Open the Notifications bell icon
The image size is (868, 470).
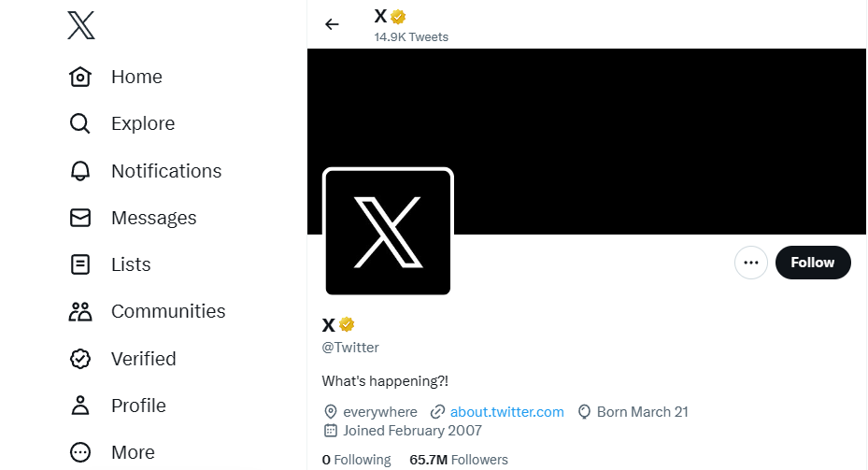point(80,171)
